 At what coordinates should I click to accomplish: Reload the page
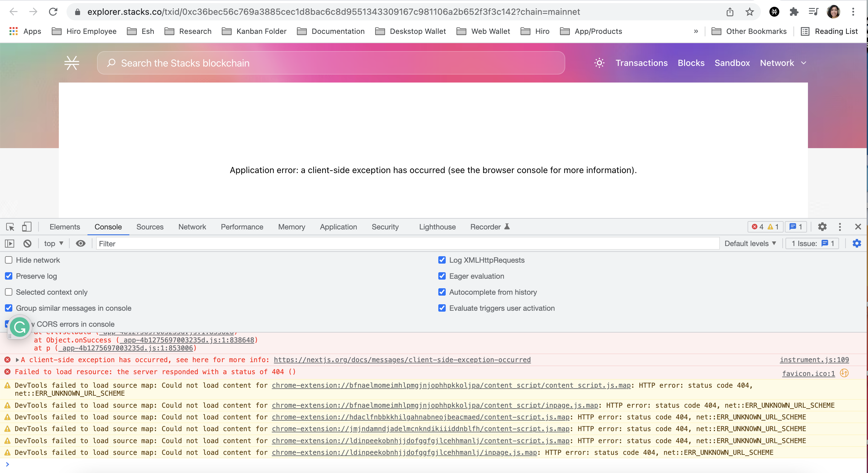pyautogui.click(x=53, y=12)
